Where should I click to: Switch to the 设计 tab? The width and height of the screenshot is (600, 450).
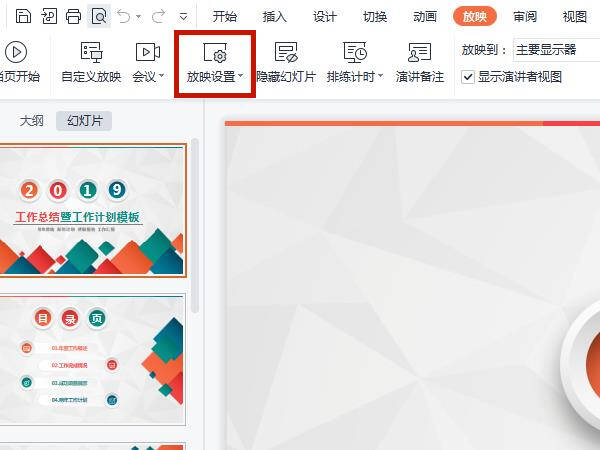(x=324, y=16)
